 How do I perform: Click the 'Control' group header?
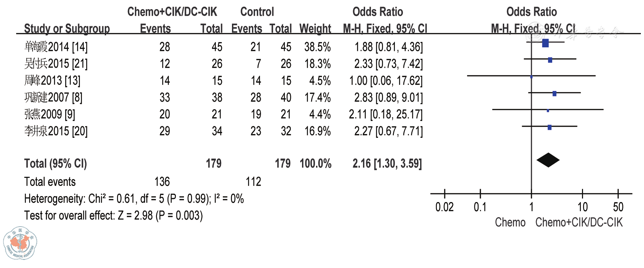257,12
